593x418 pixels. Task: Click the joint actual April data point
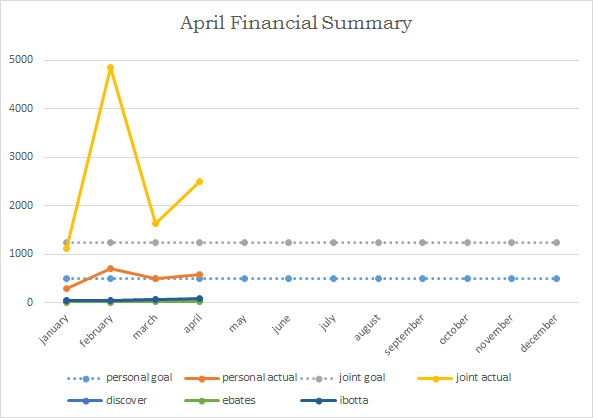click(199, 182)
